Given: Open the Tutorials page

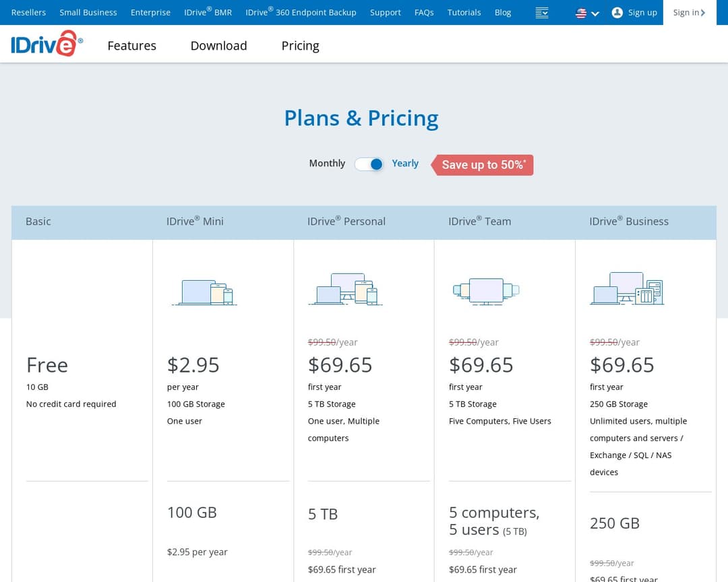Looking at the screenshot, I should coord(464,13).
